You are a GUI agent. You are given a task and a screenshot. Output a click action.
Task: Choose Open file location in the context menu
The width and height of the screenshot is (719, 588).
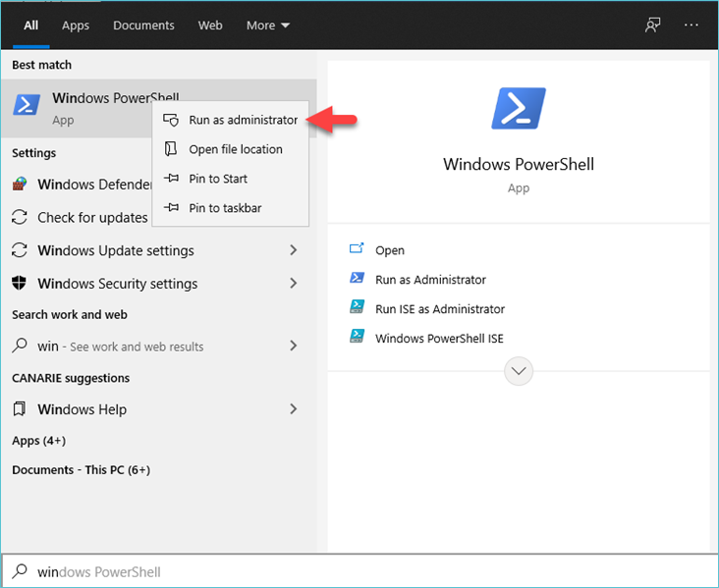[235, 149]
